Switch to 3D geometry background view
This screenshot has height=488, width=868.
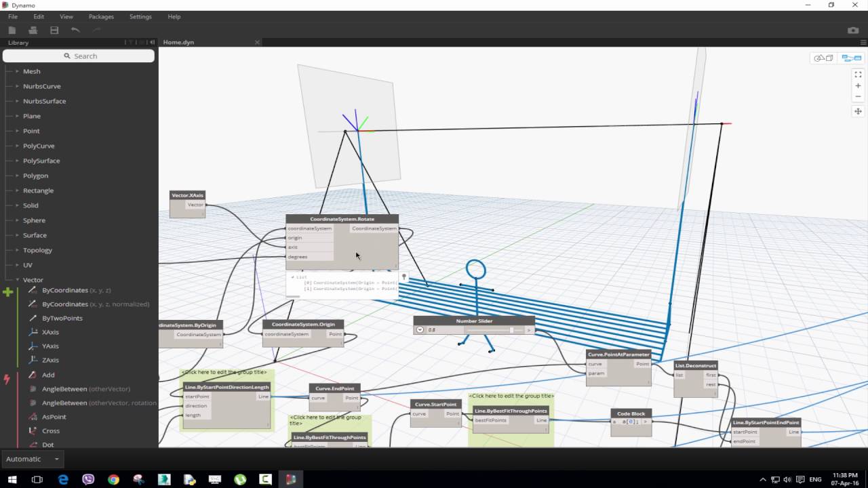824,58
